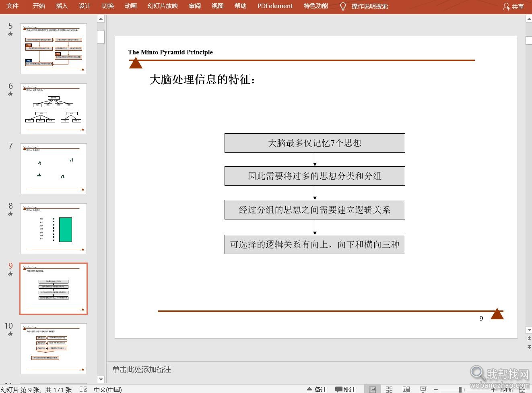
Task: Switch to Slide Sorter view icon
Action: [x=389, y=389]
